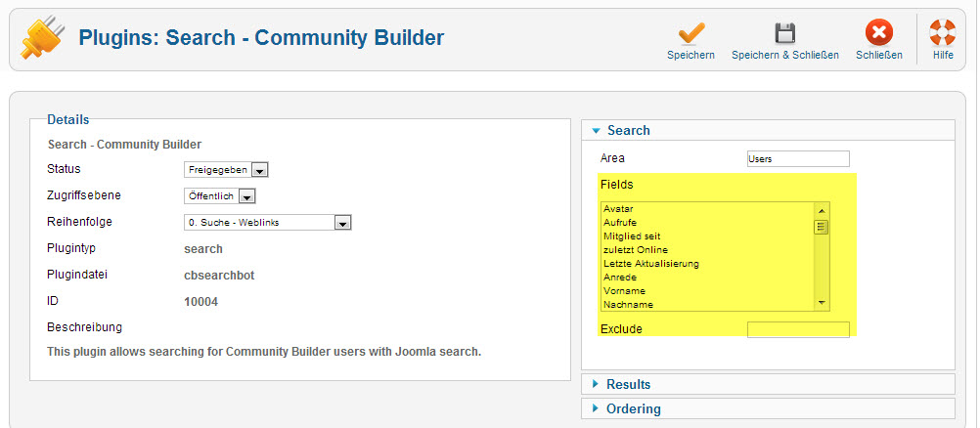Click the Fields list scrollbar thumb
Viewport: 980px width, 428px height.
(x=822, y=226)
